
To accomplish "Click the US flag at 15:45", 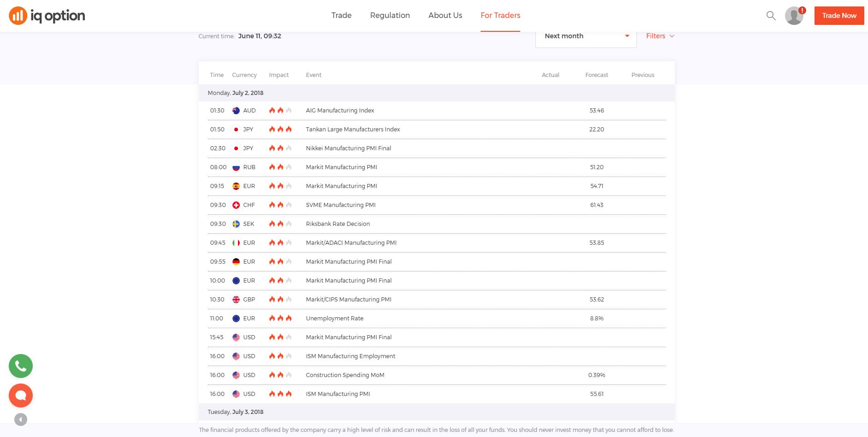I will tap(236, 337).
